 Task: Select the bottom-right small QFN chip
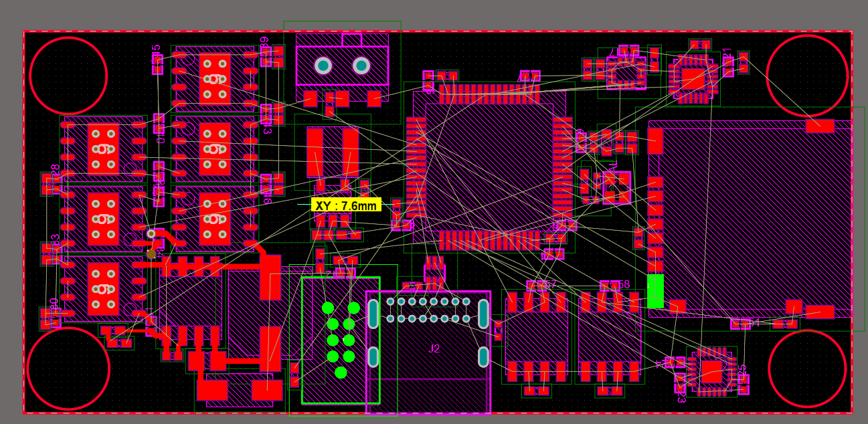(711, 371)
